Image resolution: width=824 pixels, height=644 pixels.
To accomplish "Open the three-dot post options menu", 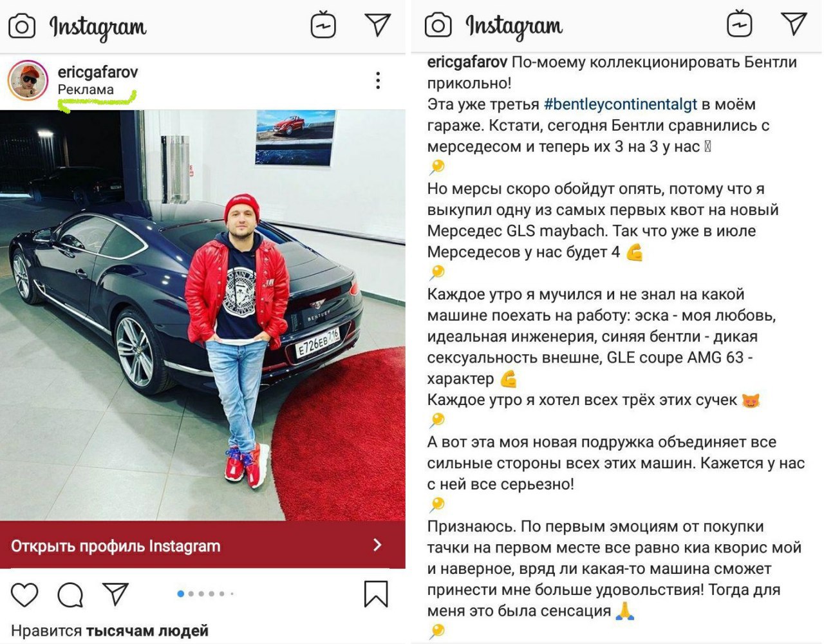I will coord(378,80).
